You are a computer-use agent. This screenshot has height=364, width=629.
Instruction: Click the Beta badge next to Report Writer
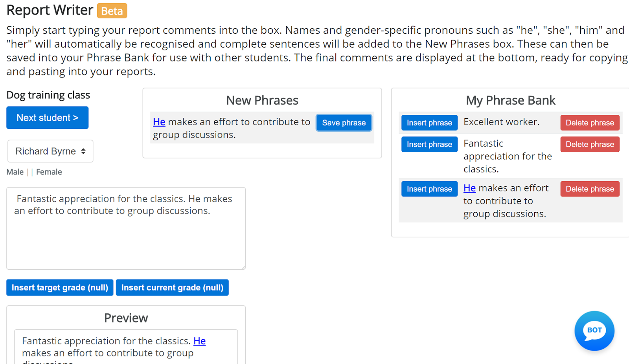tap(112, 11)
